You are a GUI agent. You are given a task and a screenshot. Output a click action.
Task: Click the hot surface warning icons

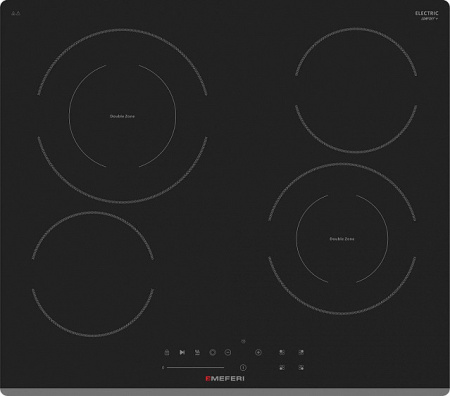click(16, 14)
